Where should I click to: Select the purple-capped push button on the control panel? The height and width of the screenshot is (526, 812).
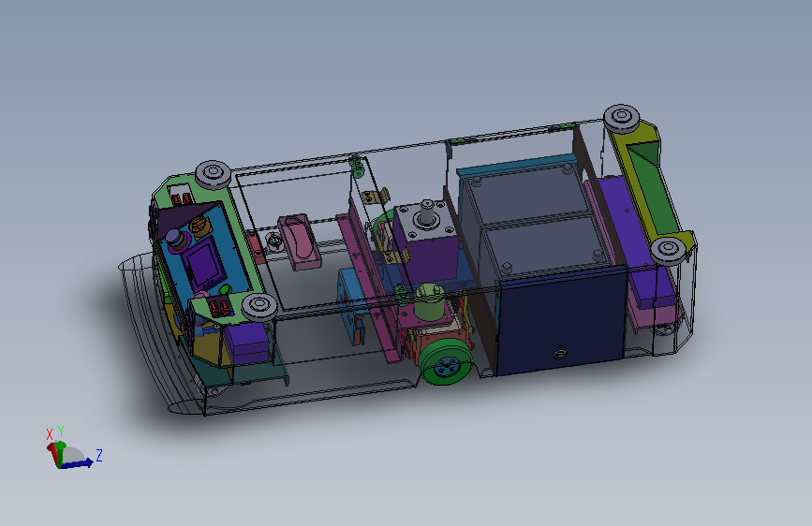[x=177, y=240]
